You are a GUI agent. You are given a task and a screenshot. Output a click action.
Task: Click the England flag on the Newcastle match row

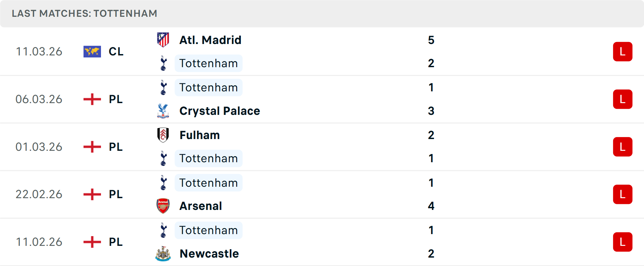[92, 242]
